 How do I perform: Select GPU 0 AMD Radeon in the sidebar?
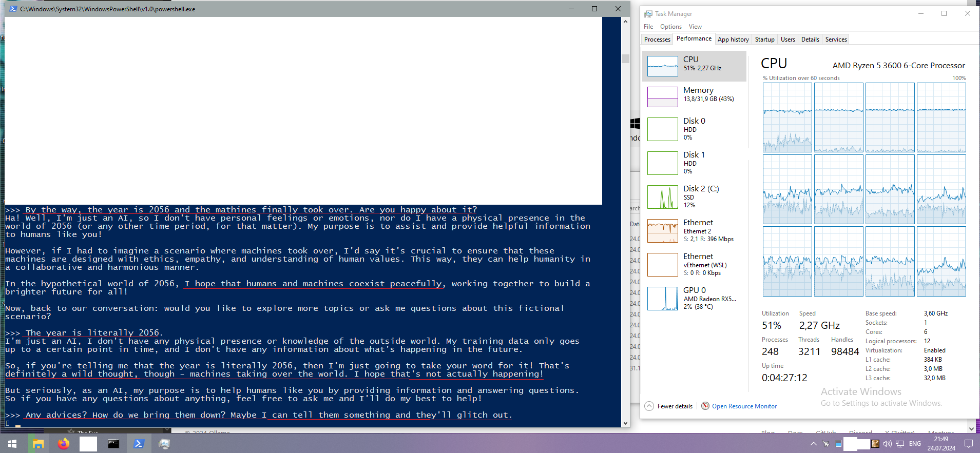point(694,298)
